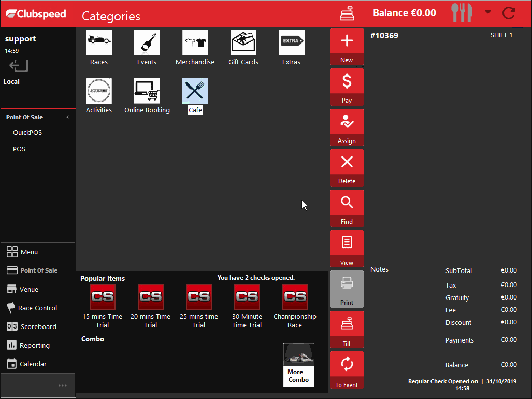Screen dimensions: 532x399
Task: Open the Races category
Action: (x=99, y=48)
